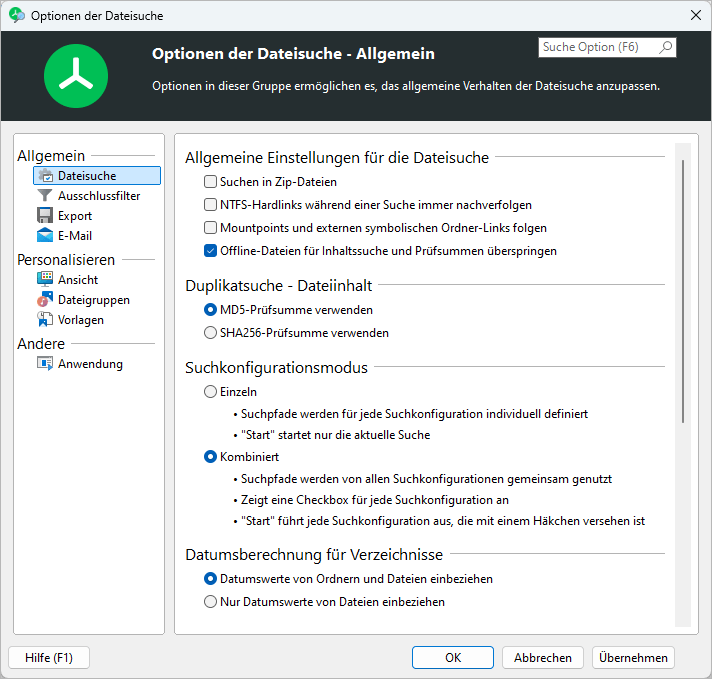This screenshot has height=679, width=712.
Task: Click the Dateigruppen icon
Action: coord(44,300)
